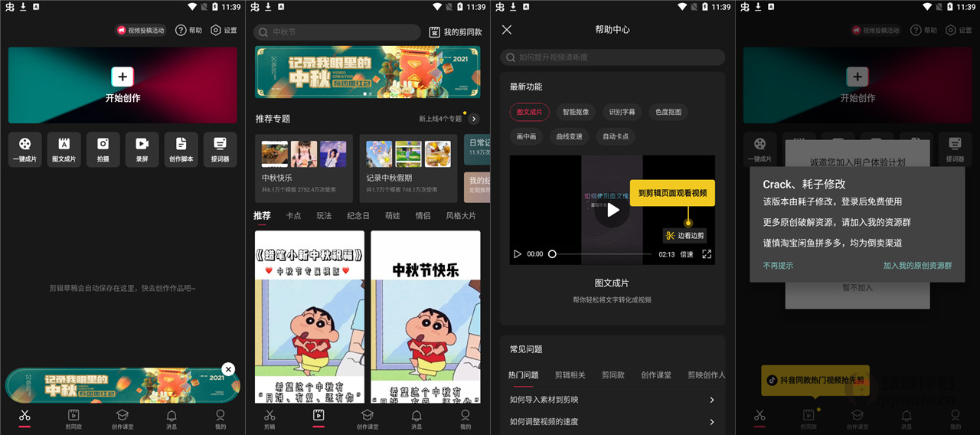The image size is (980, 435).
Task: Switch to the 卡点 template tab
Action: (x=293, y=216)
